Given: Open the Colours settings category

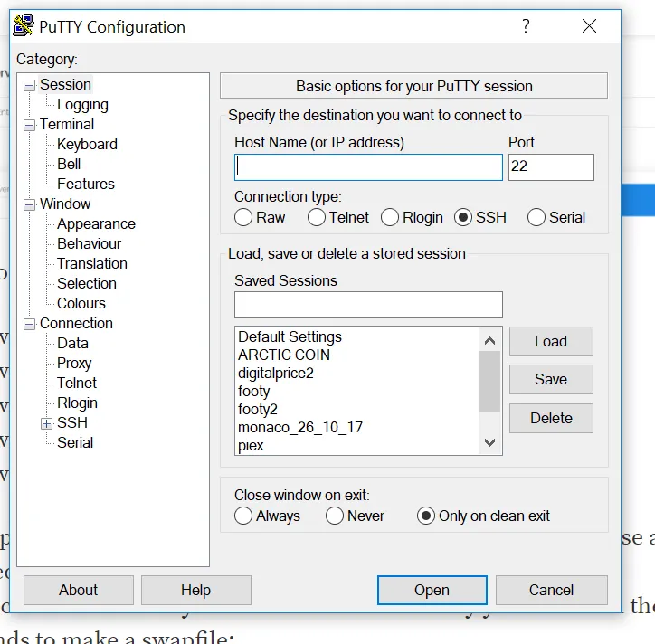Looking at the screenshot, I should coord(81,303).
